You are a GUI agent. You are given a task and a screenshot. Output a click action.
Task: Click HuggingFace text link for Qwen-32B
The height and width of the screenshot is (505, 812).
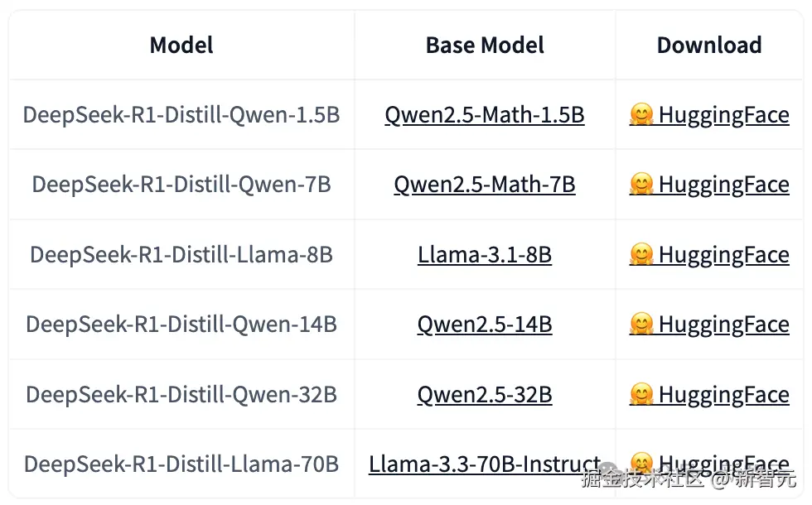click(x=724, y=394)
